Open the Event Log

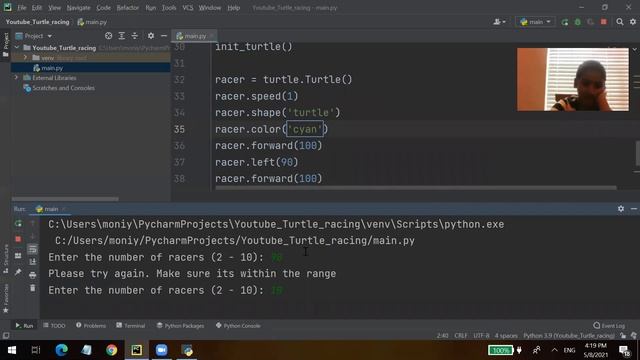pos(609,326)
